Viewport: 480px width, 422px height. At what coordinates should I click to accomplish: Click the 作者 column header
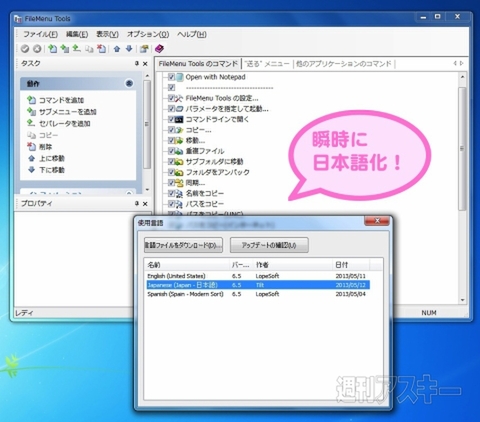(x=293, y=265)
